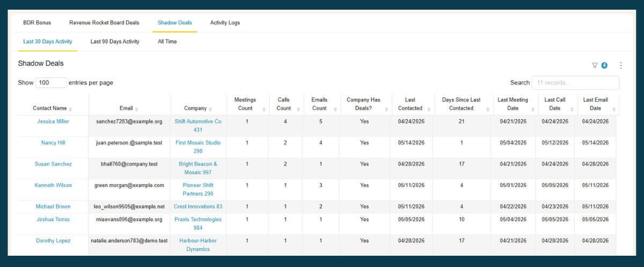The width and height of the screenshot is (644, 267).
Task: Click Jessica Miller's emails count 5
Action: coord(321,121)
